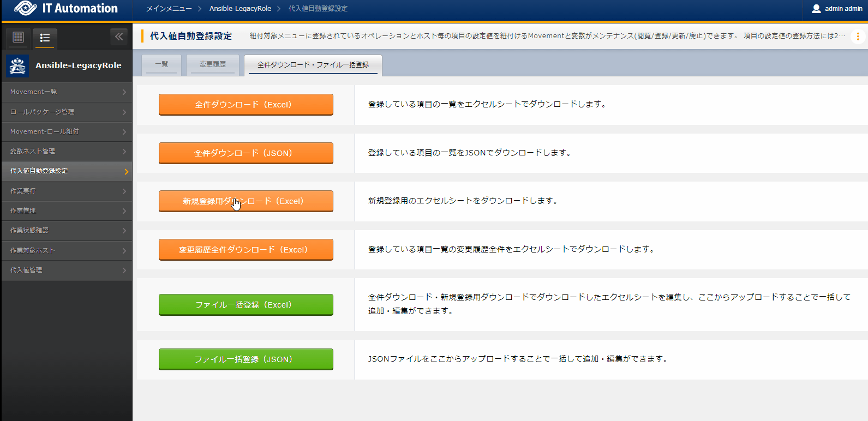Open 代入値管理 in the sidebar

pyautogui.click(x=67, y=270)
